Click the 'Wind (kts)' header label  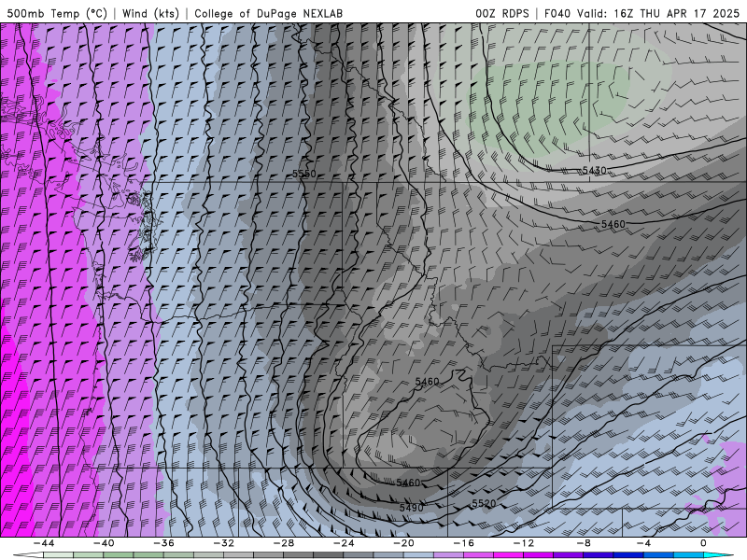[150, 13]
